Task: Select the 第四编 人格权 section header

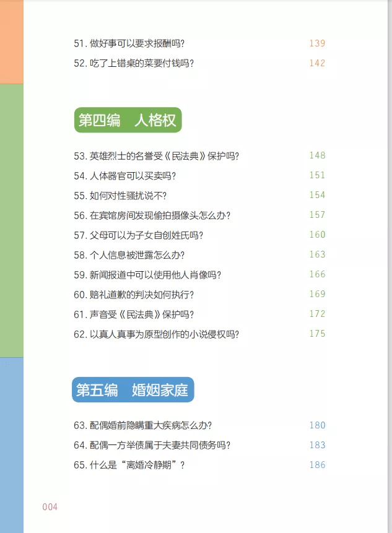Action: pos(128,120)
